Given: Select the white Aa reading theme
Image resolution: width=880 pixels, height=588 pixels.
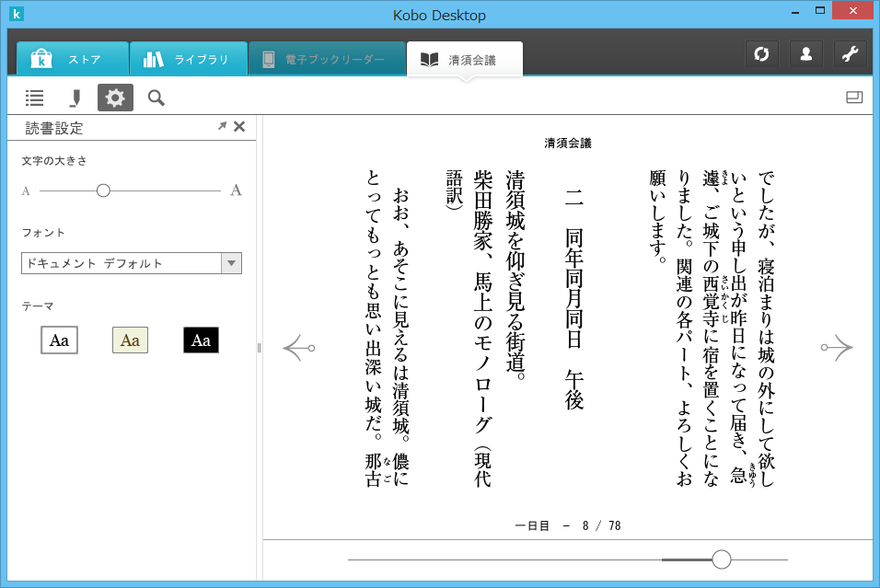Looking at the screenshot, I should (59, 340).
